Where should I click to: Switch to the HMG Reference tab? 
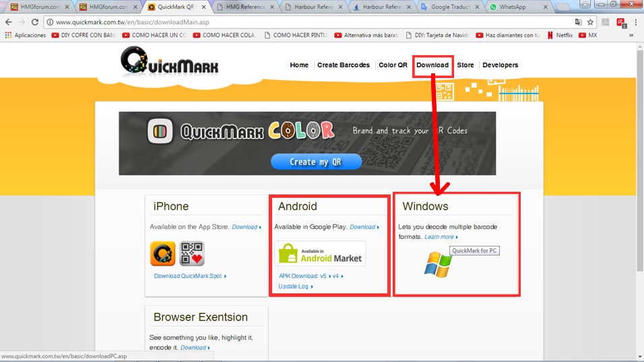point(246,7)
